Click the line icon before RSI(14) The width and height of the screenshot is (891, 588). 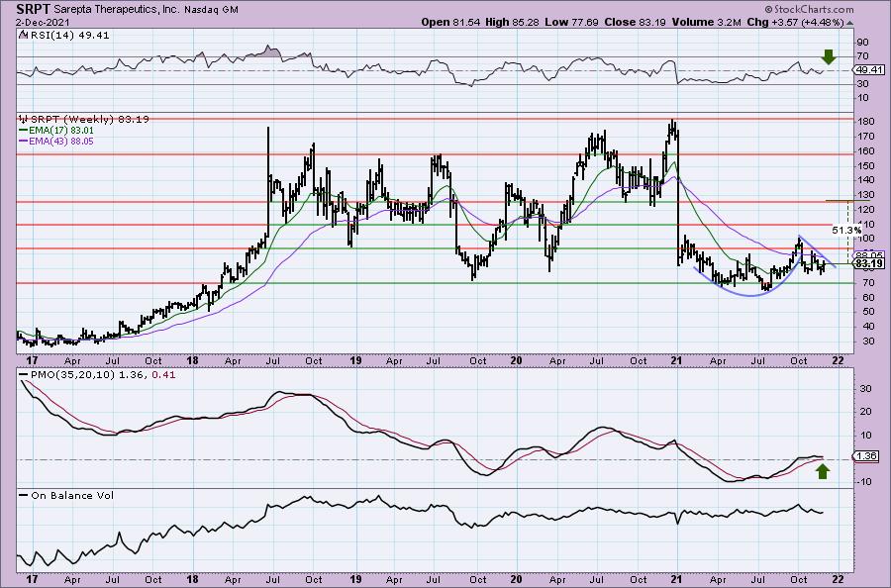22,36
